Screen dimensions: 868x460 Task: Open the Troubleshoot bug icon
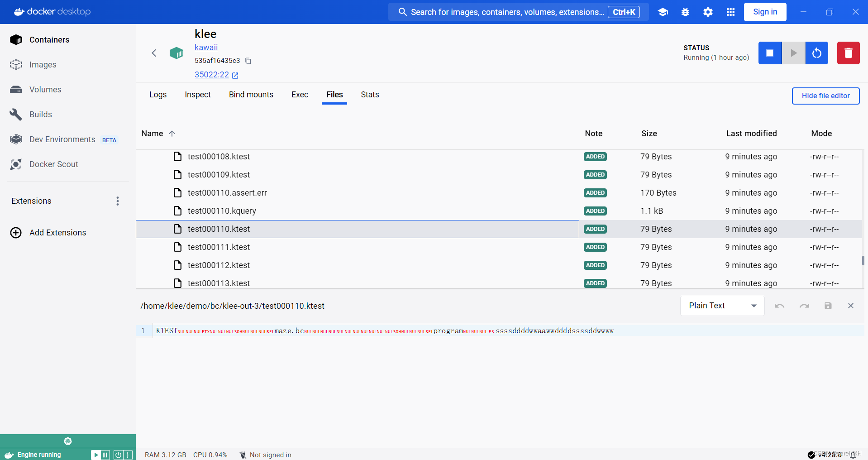point(686,12)
